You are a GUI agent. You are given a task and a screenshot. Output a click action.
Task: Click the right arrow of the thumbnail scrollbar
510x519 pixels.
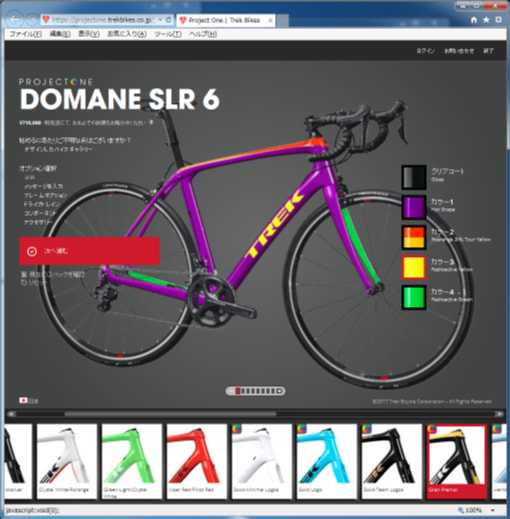[x=499, y=414]
